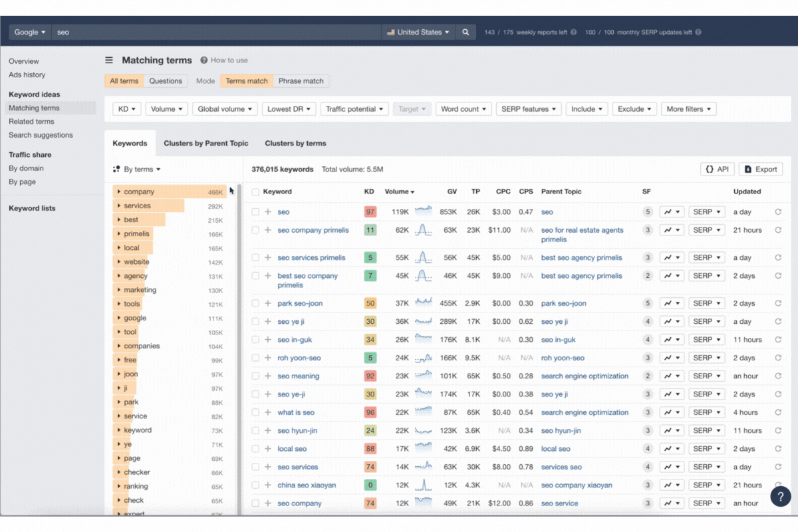798x532 pixels.
Task: Check the box for 'seo services primelis'
Action: point(255,257)
